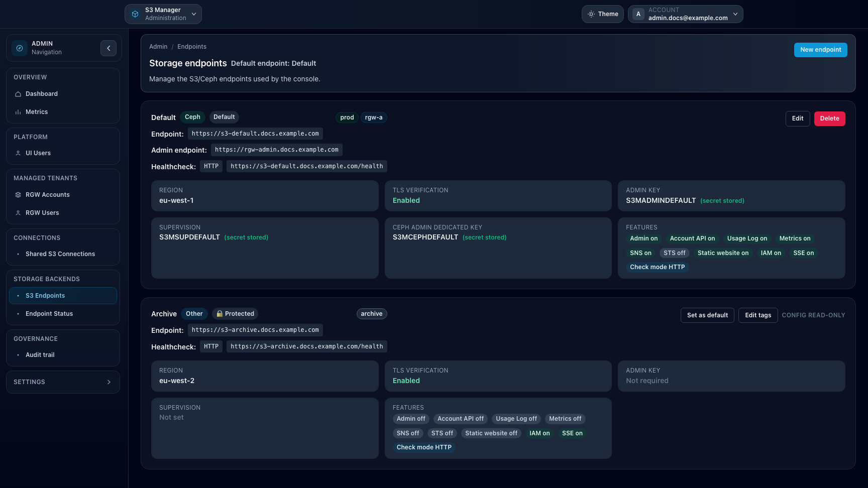The height and width of the screenshot is (488, 868).
Task: Create a New endpoint
Action: 820,50
